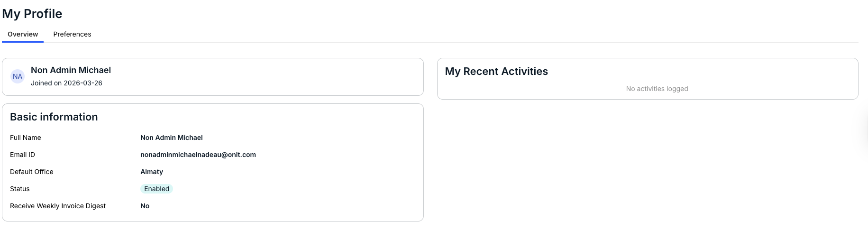Click the Default Office label

(32, 172)
